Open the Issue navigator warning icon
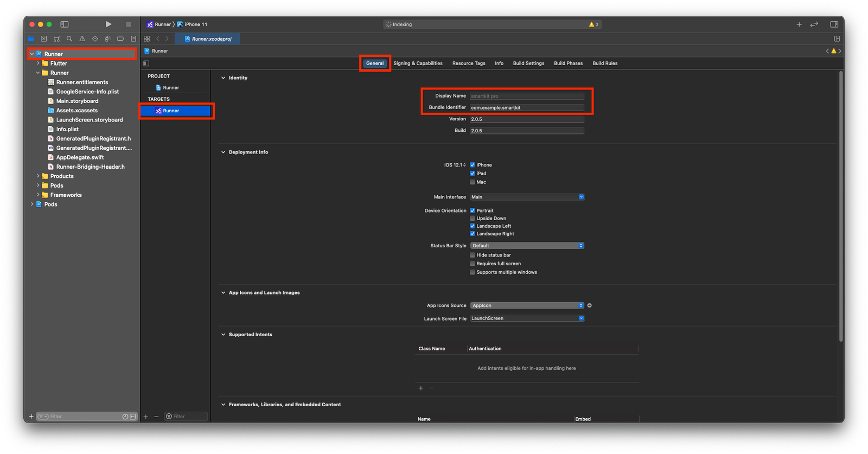The height and width of the screenshot is (454, 868). (x=82, y=39)
